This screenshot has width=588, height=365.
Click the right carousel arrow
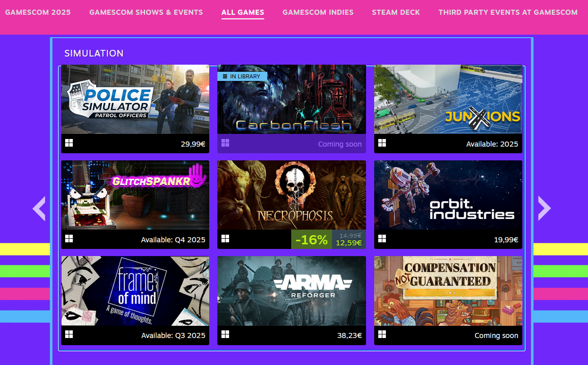pyautogui.click(x=544, y=208)
